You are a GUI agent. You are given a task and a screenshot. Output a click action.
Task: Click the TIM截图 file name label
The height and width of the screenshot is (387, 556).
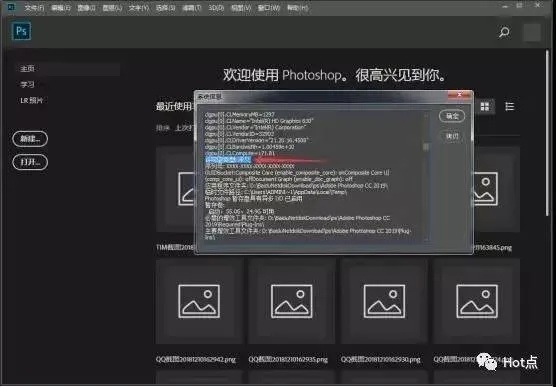click(x=175, y=247)
